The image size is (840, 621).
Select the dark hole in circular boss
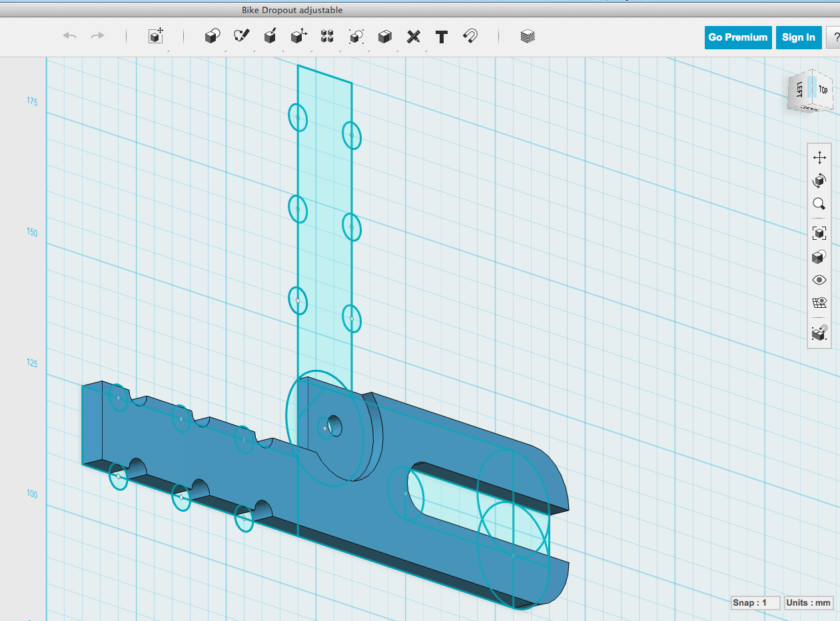coord(334,424)
